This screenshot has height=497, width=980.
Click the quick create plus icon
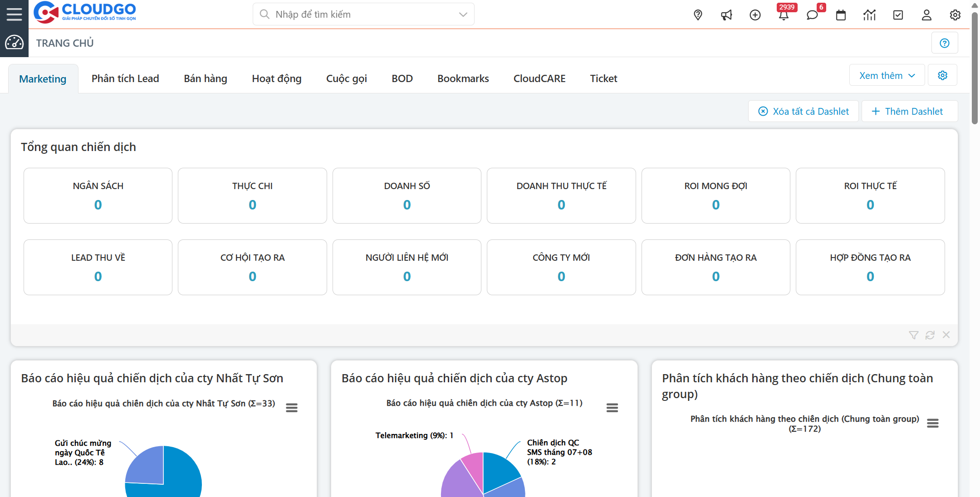pyautogui.click(x=755, y=15)
